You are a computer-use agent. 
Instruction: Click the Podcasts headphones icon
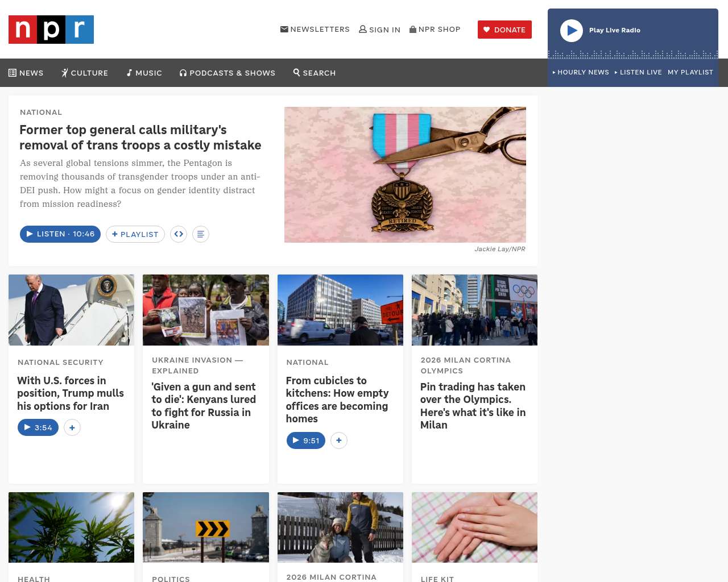pos(183,73)
